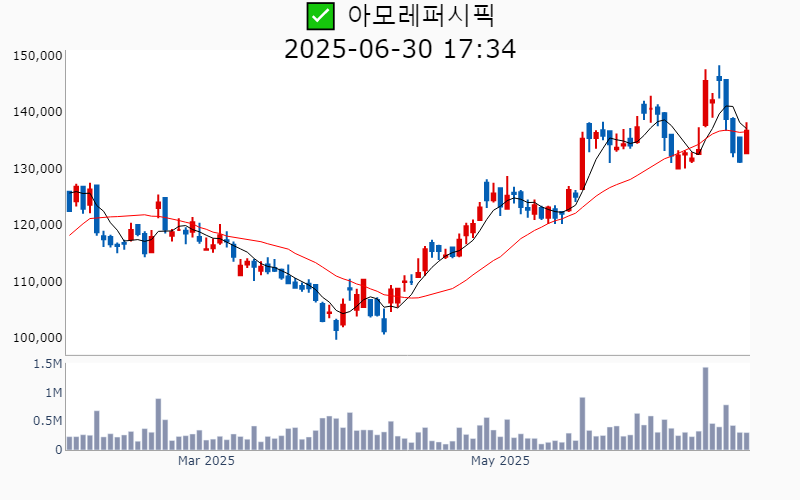Viewport: 800px width, 500px height.
Task: Click the 110,000 price axis label
Action: tap(38, 281)
